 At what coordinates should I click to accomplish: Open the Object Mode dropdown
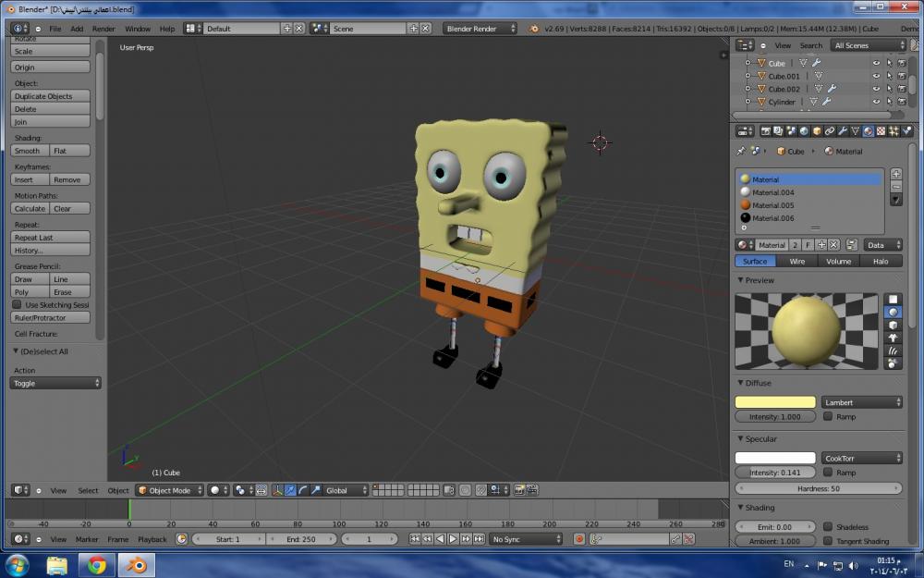168,490
